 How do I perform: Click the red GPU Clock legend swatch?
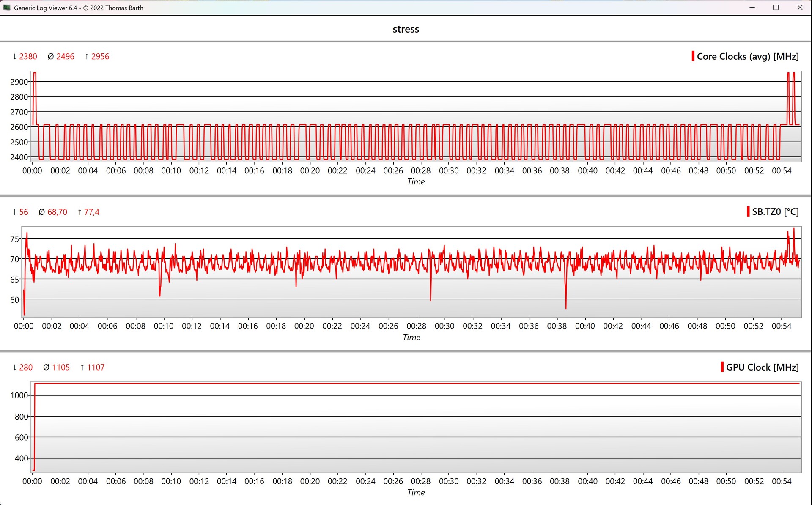click(722, 367)
